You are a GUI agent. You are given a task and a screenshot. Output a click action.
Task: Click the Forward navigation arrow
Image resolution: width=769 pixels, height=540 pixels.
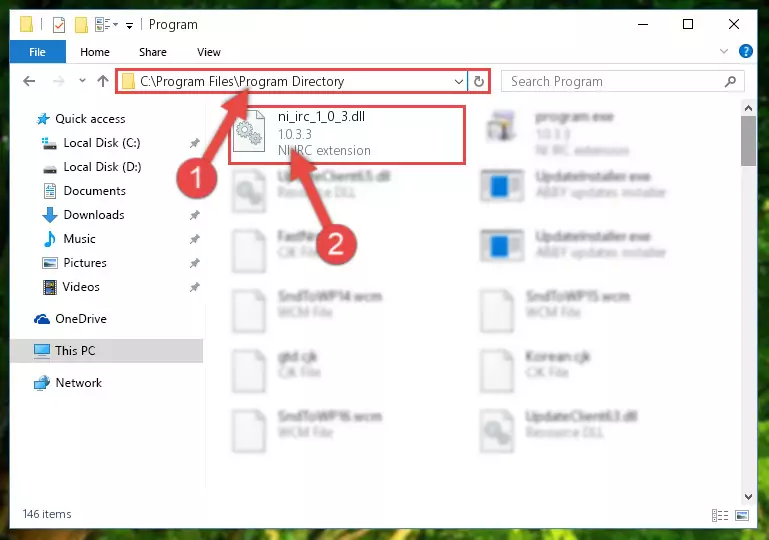[x=58, y=81]
